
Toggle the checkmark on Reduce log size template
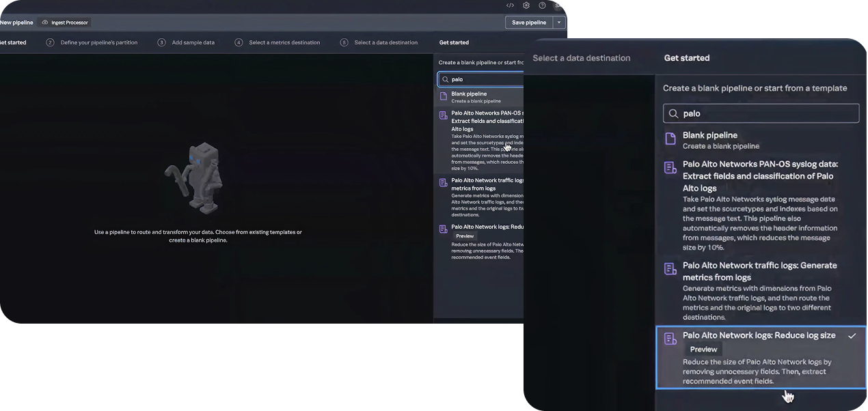pyautogui.click(x=852, y=336)
